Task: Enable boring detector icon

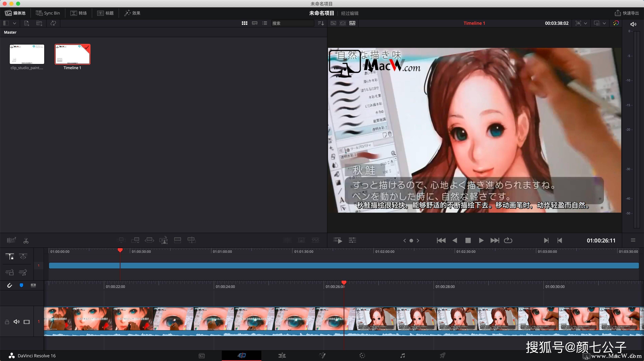Action: [11, 240]
